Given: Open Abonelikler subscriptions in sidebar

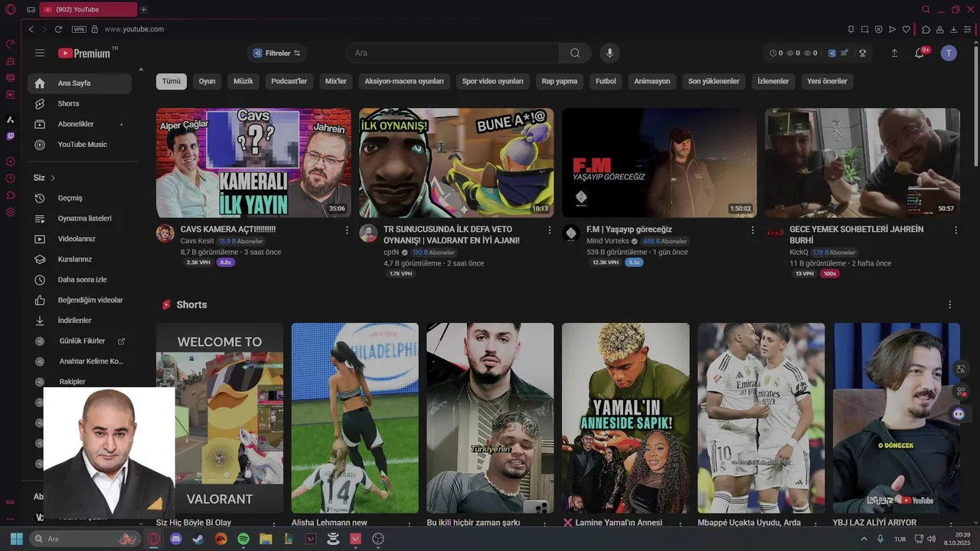Looking at the screenshot, I should tap(80, 124).
